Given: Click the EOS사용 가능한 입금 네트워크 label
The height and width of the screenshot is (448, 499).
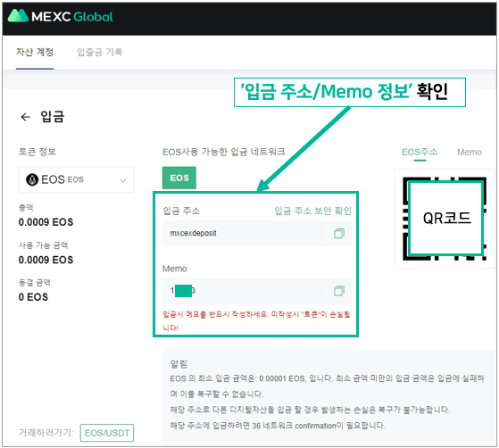Looking at the screenshot, I should [x=224, y=152].
